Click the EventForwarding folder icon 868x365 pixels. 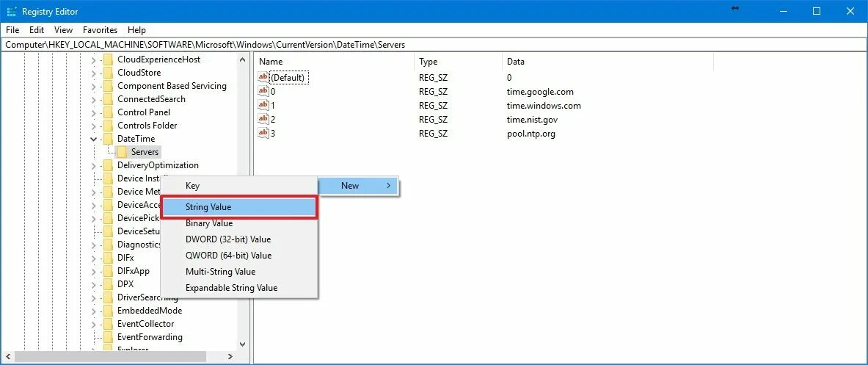tap(108, 337)
